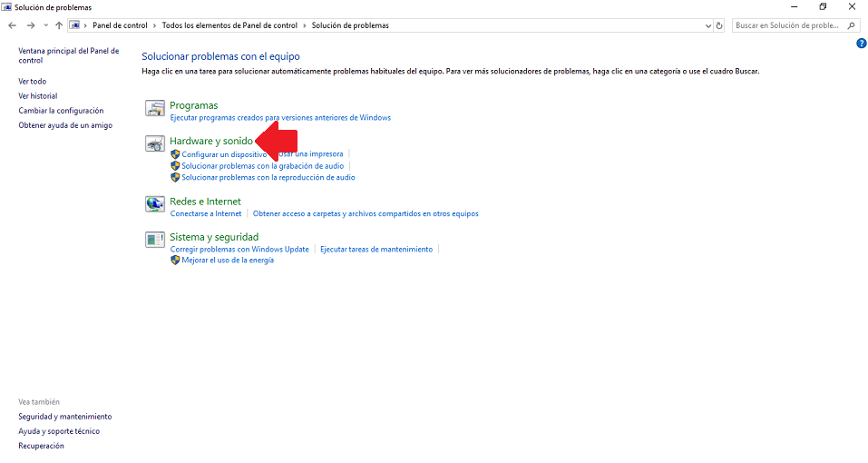The image size is (868, 463).
Task: Click the blue help question mark icon
Action: (862, 44)
